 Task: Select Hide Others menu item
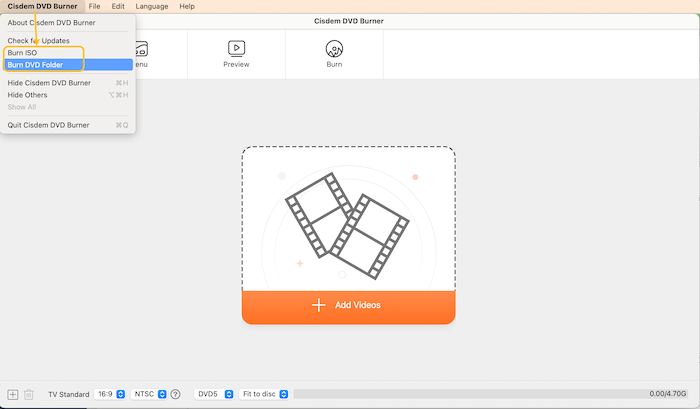click(68, 95)
